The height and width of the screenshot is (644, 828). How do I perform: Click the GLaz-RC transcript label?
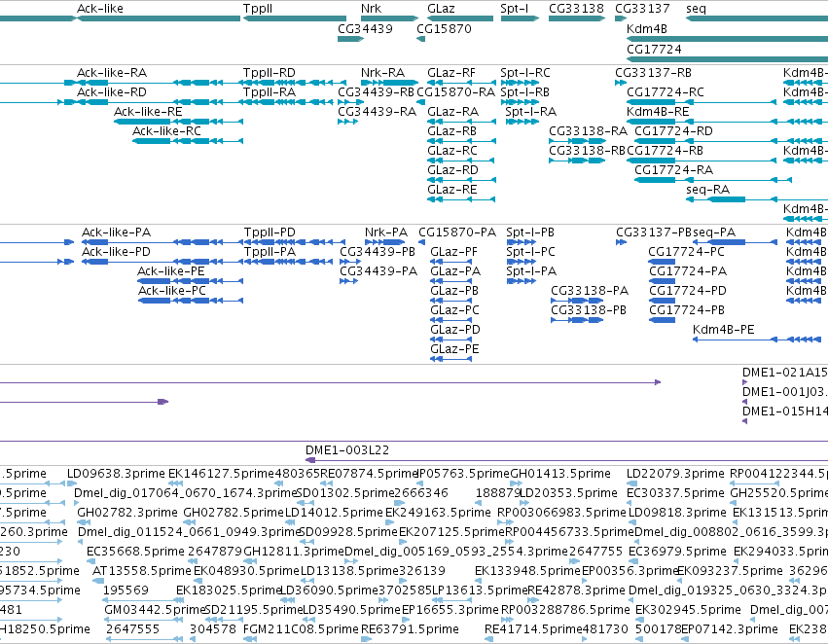[x=452, y=151]
